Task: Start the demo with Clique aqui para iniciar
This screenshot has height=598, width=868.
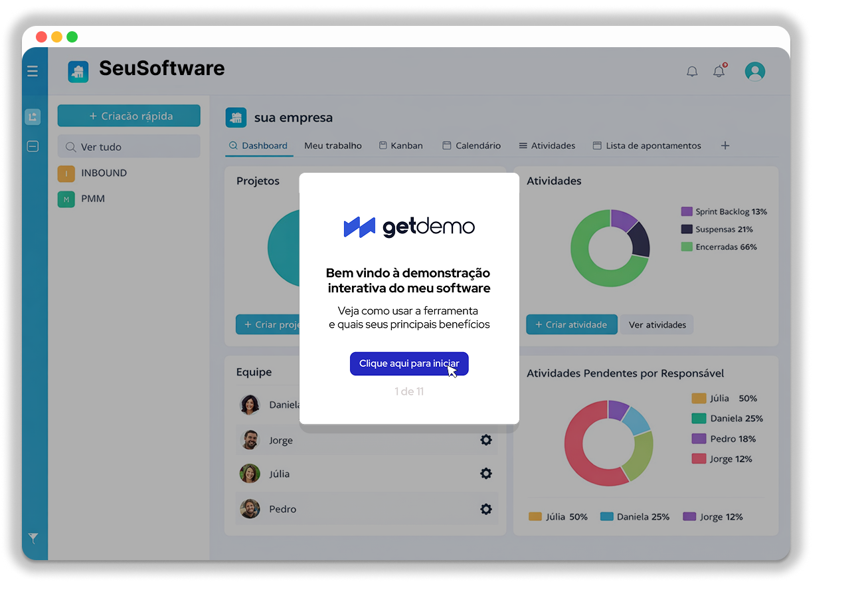Action: [x=409, y=363]
